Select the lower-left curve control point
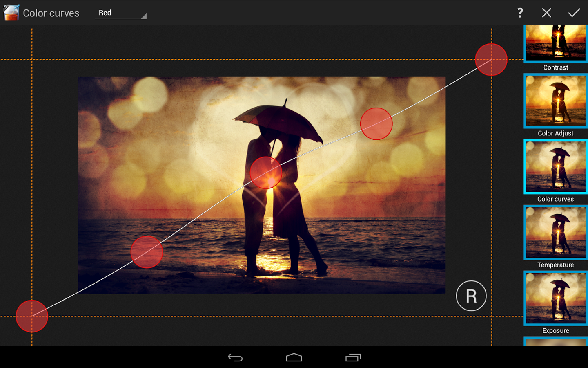This screenshot has width=588, height=368. point(147,252)
